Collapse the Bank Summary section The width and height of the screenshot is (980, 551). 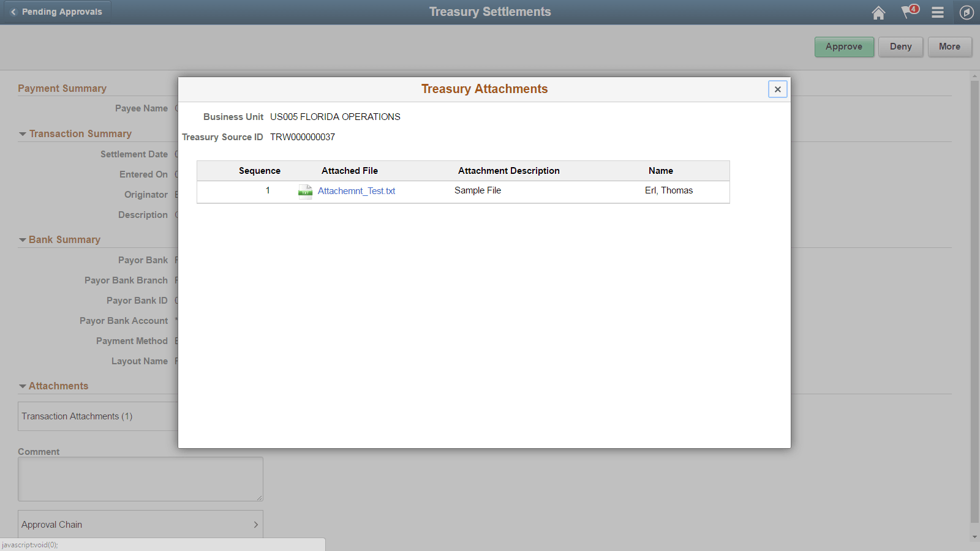(22, 239)
